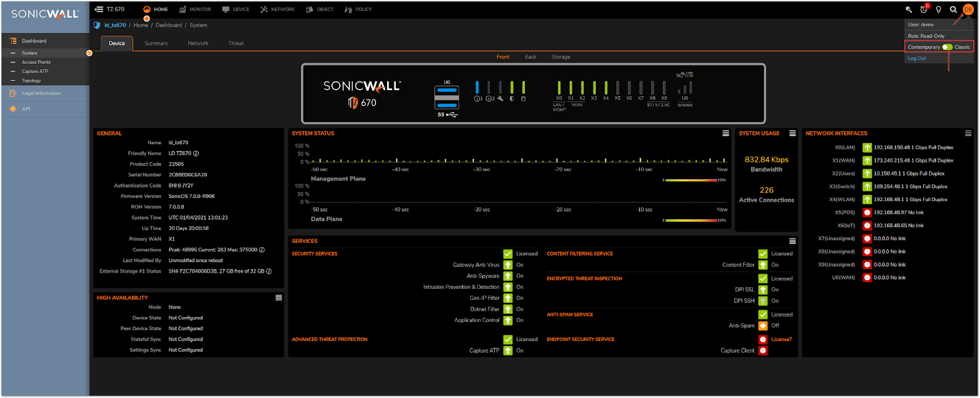The width and height of the screenshot is (980, 398).
Task: Click the Data Plane usage bar
Action: [x=691, y=220]
